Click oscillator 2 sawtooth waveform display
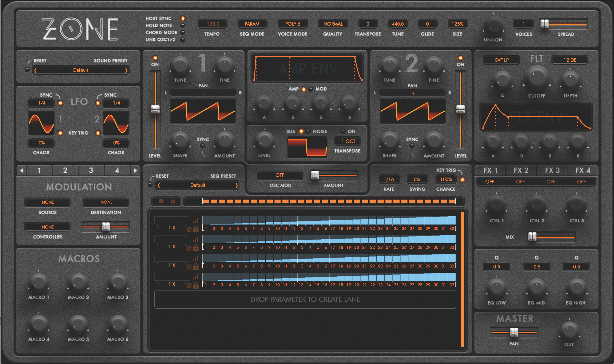 412,111
